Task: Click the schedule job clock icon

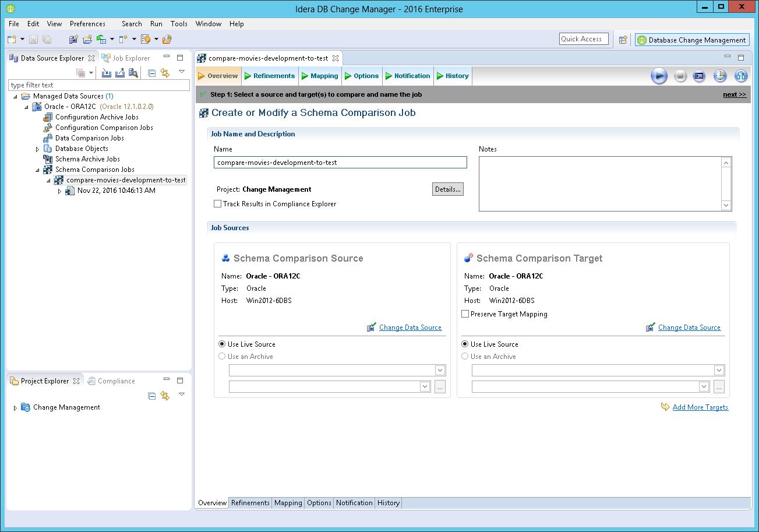Action: click(720, 76)
